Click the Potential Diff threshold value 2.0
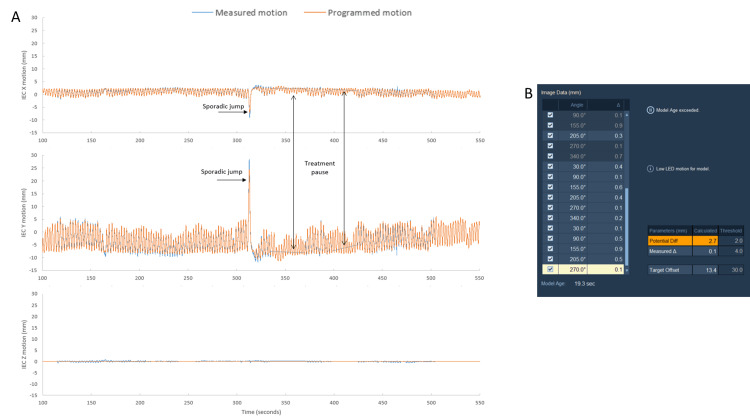 tap(731, 241)
